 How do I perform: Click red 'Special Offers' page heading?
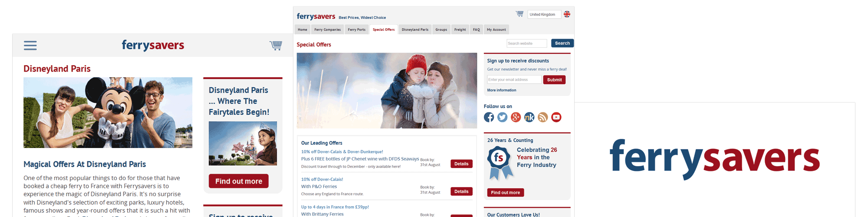(x=314, y=45)
